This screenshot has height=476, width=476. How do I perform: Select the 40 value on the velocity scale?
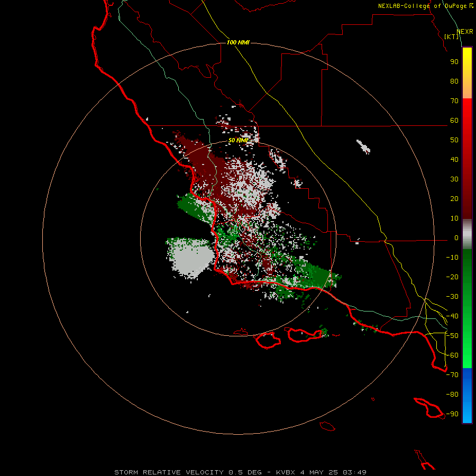[x=454, y=160]
